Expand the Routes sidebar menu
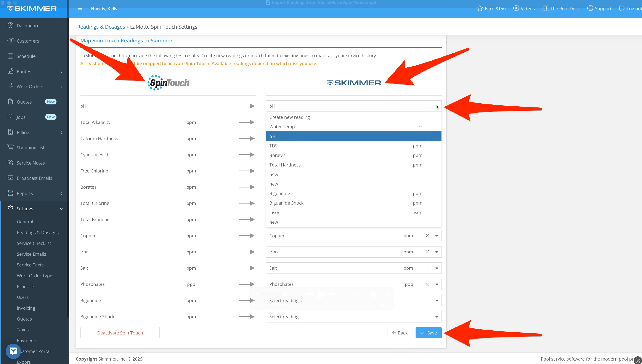 click(61, 71)
